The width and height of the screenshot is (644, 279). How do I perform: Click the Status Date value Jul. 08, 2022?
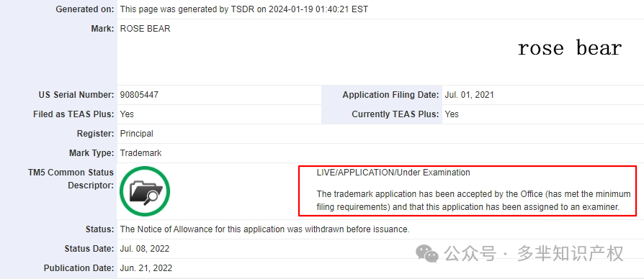[x=145, y=249]
